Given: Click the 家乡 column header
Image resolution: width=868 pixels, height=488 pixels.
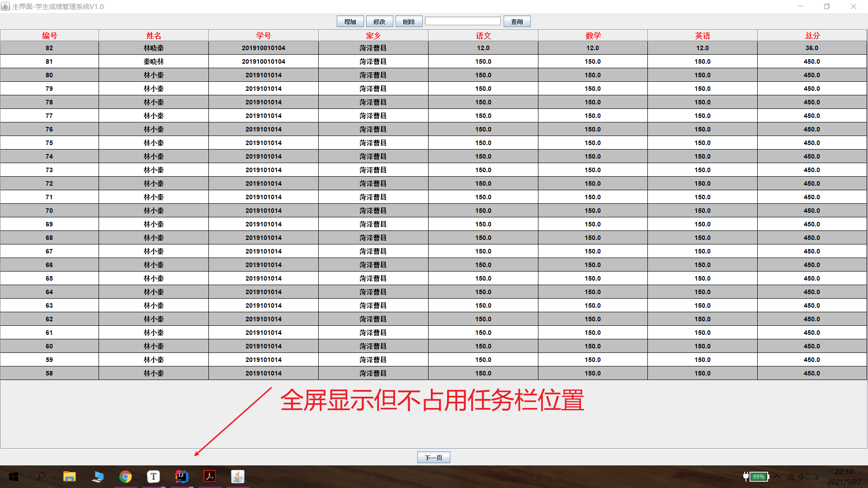Looking at the screenshot, I should 373,36.
